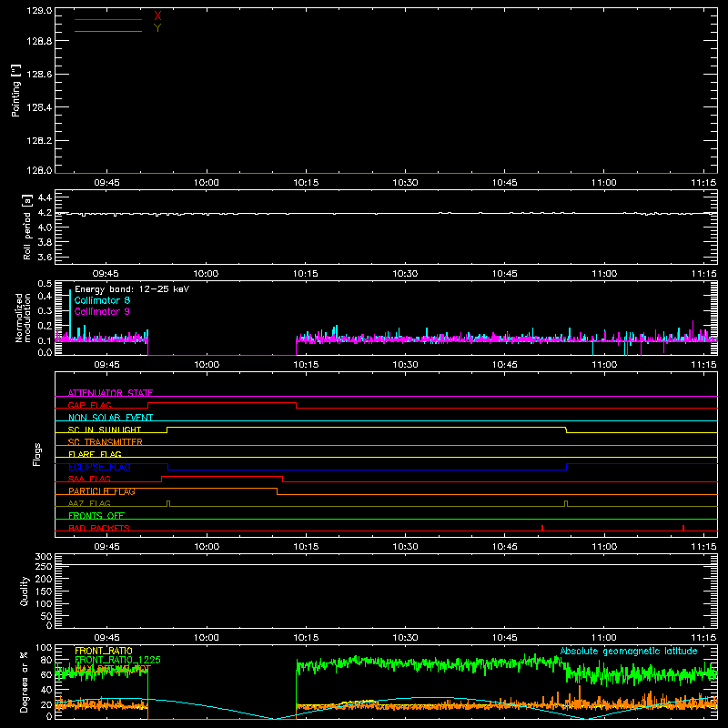Viewport: 728px width, 728px height.
Task: Click the Energy band: 12-25 keV text
Action: (x=132, y=289)
